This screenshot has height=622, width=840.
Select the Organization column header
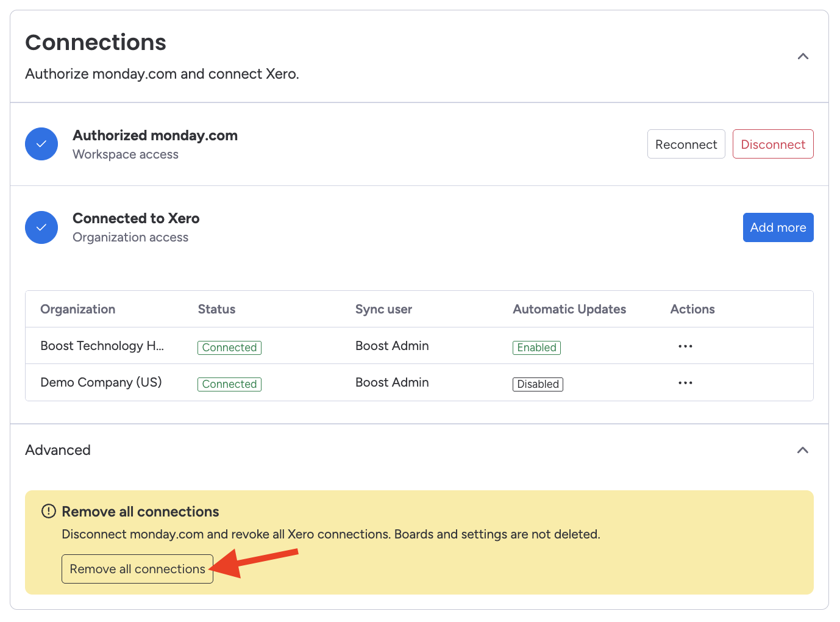pos(77,309)
